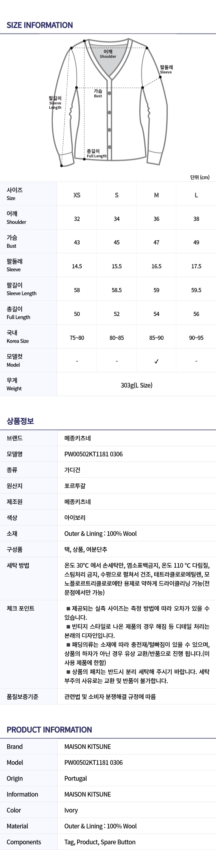
Task: Click the top button on the cardigan drawing
Action: coord(110,93)
